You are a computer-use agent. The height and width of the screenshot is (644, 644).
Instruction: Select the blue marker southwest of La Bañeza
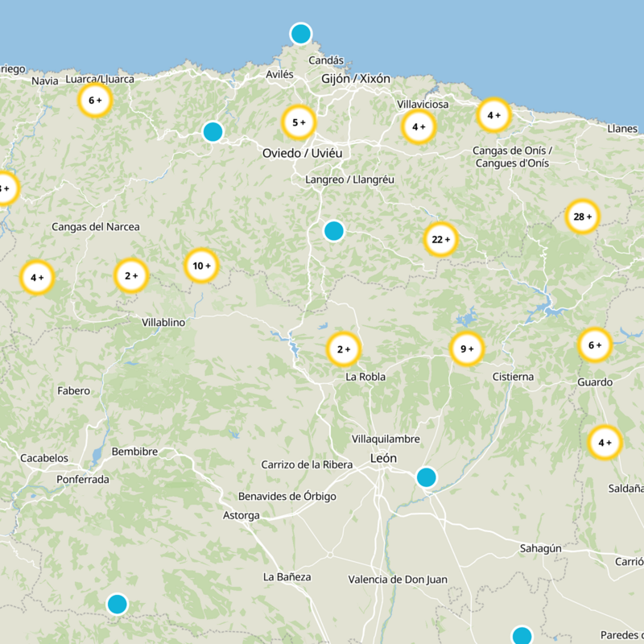[118, 605]
